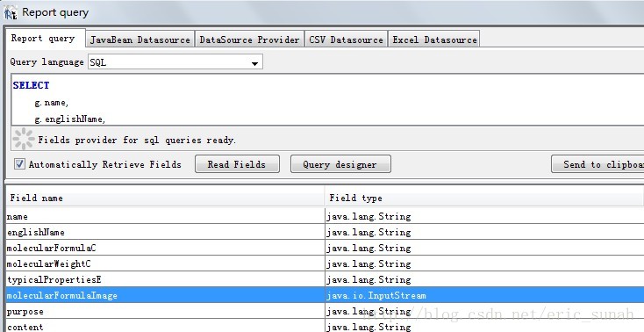
Task: Open the JavaBean Datasource tab
Action: [140, 40]
